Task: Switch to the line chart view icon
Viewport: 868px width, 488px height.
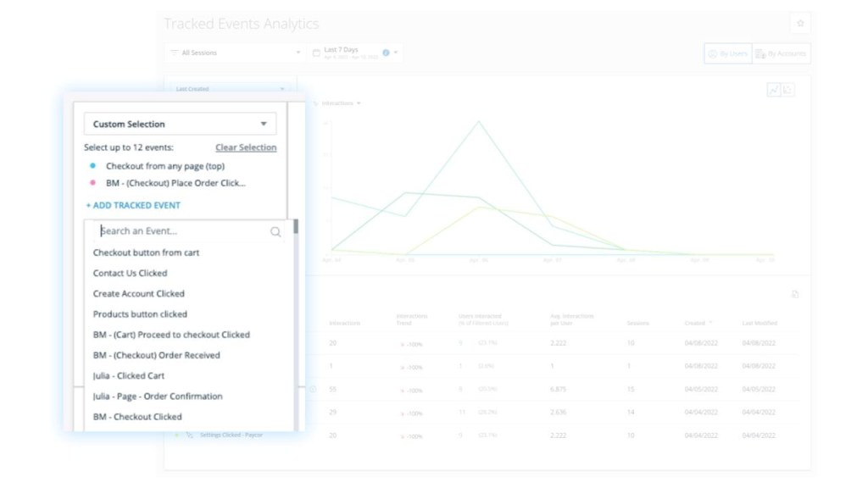Action: (774, 90)
